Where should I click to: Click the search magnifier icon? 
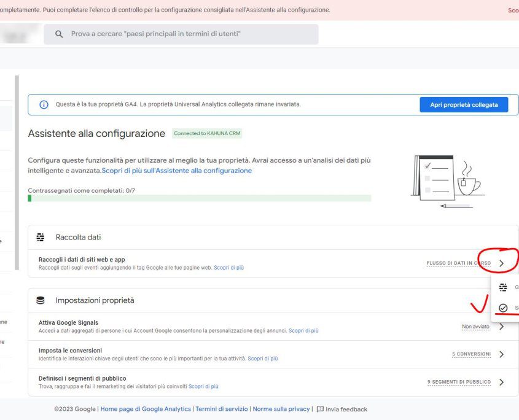coord(59,34)
